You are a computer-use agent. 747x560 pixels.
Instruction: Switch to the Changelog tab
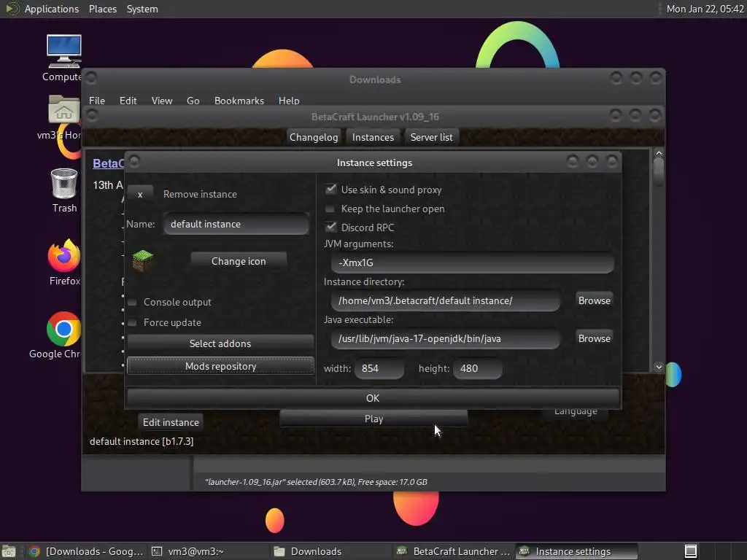pyautogui.click(x=314, y=137)
